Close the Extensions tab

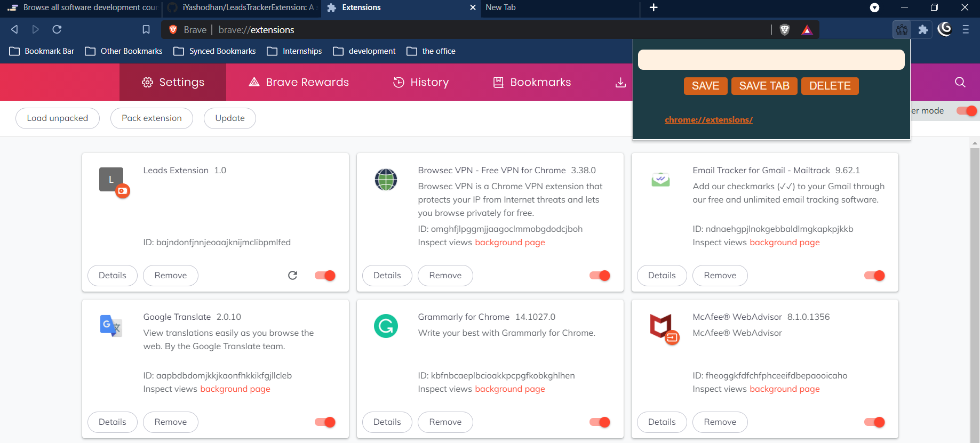pos(473,7)
